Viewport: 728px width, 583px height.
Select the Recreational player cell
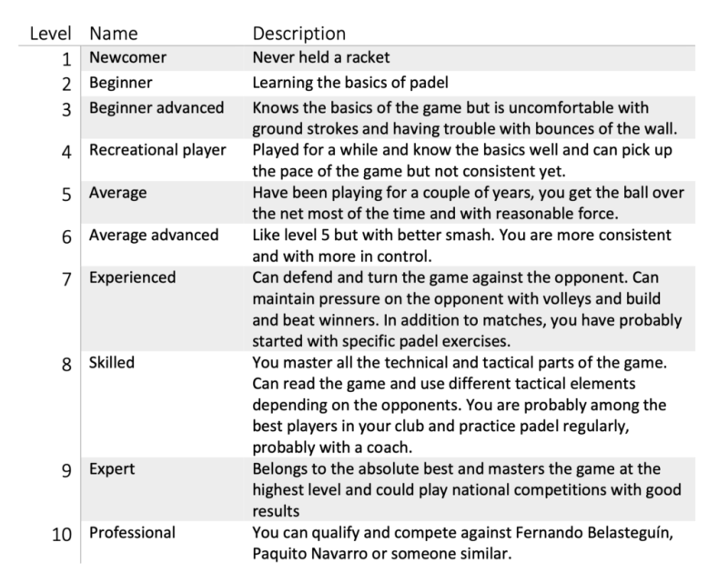[157, 150]
